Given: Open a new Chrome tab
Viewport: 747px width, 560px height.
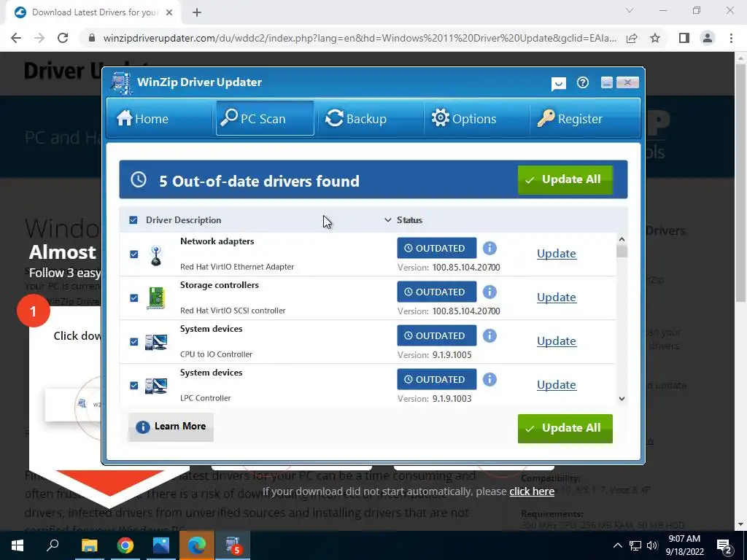Looking at the screenshot, I should [197, 12].
